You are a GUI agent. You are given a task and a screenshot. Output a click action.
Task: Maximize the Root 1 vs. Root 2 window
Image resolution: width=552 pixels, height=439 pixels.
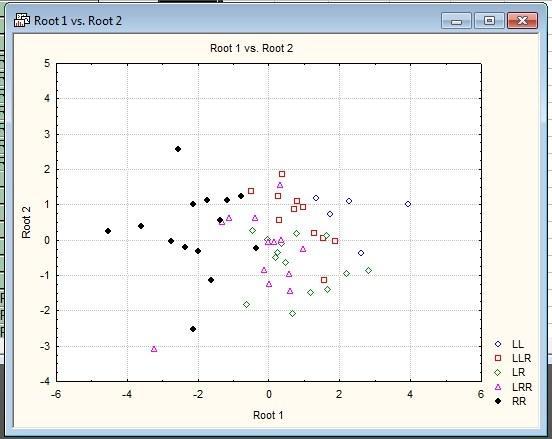489,21
